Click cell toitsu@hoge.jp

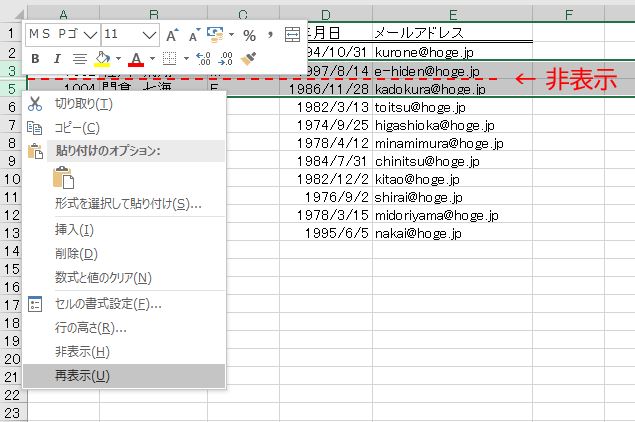pyautogui.click(x=452, y=107)
